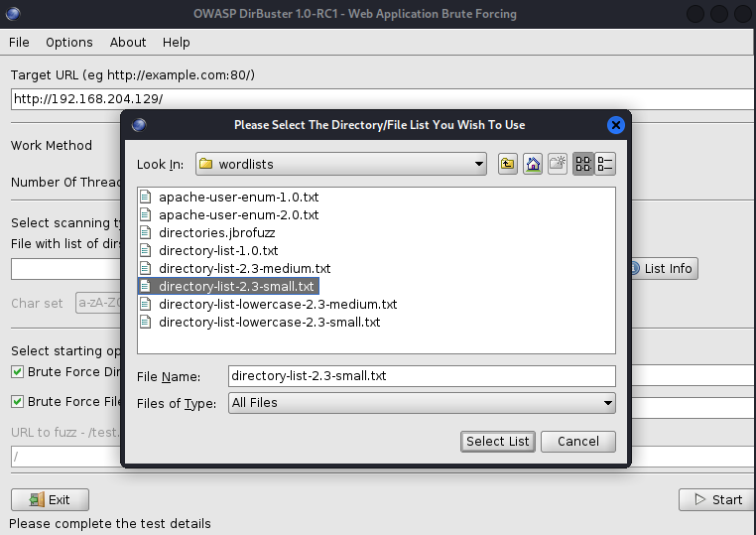756x535 pixels.
Task: Create a new folder icon
Action: click(558, 164)
